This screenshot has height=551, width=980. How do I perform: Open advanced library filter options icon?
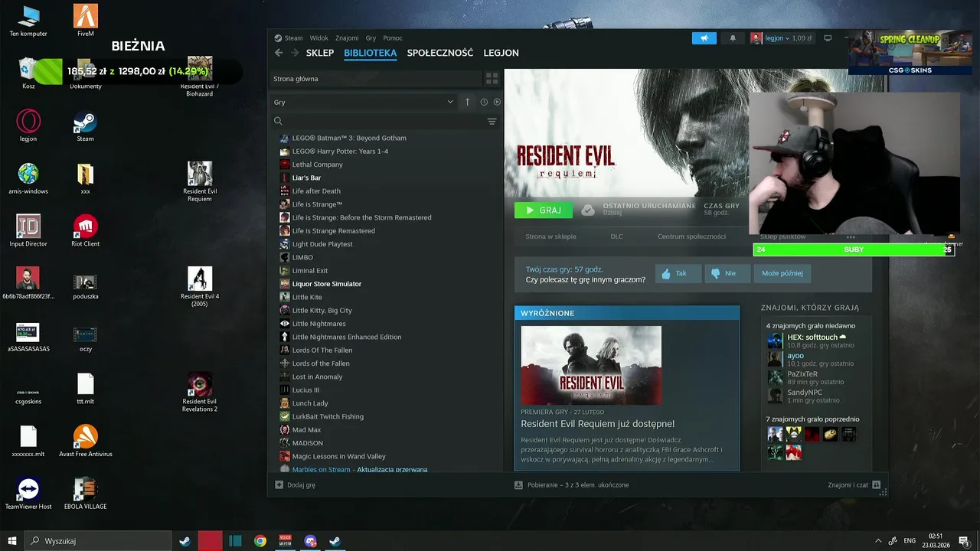point(492,121)
